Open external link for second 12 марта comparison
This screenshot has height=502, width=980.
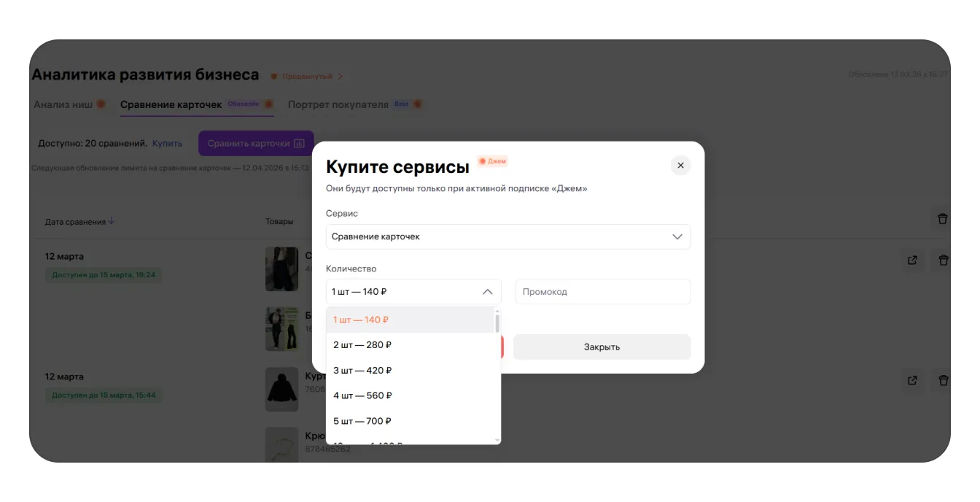[x=912, y=380]
